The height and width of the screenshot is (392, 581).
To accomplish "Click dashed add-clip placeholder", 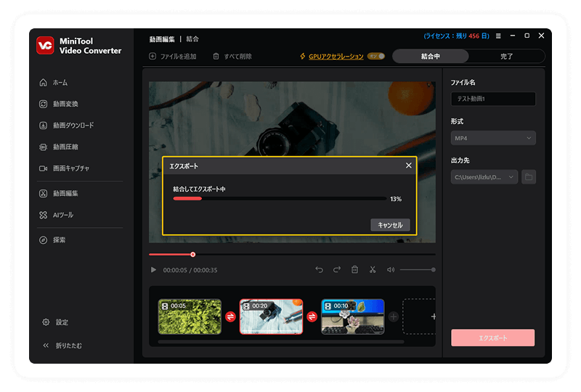I will coord(420,317).
